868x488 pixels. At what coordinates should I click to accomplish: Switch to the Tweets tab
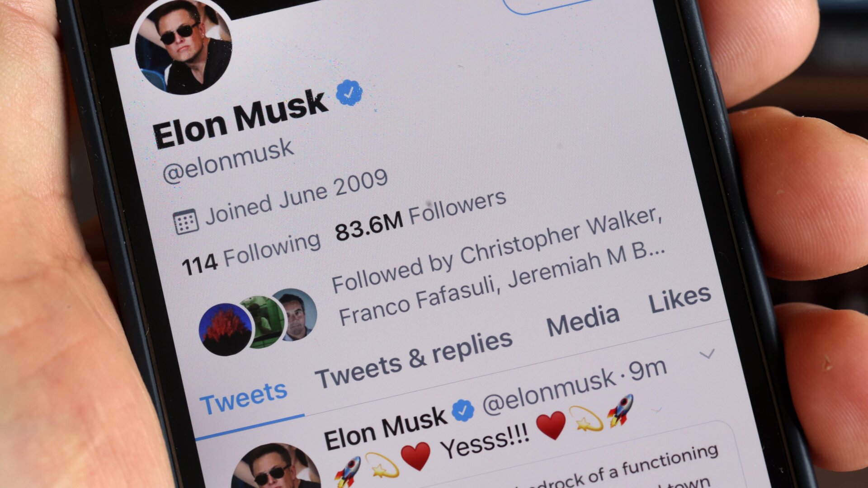pyautogui.click(x=243, y=398)
